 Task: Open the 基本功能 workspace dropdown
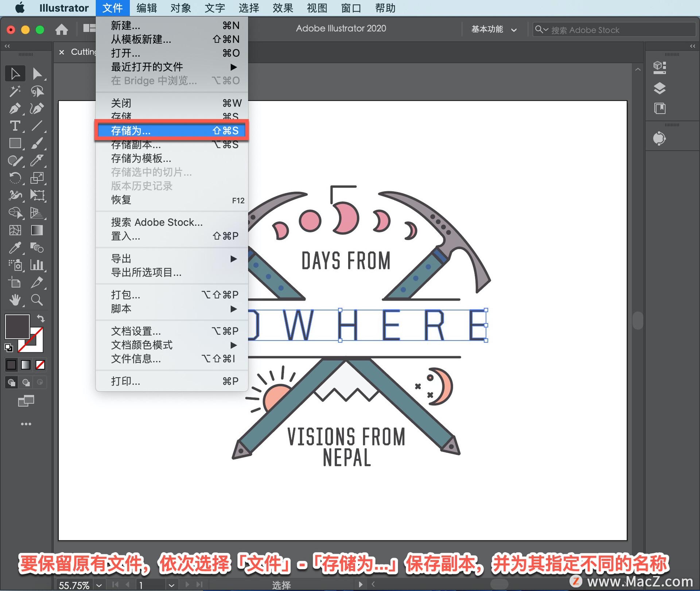tap(494, 29)
